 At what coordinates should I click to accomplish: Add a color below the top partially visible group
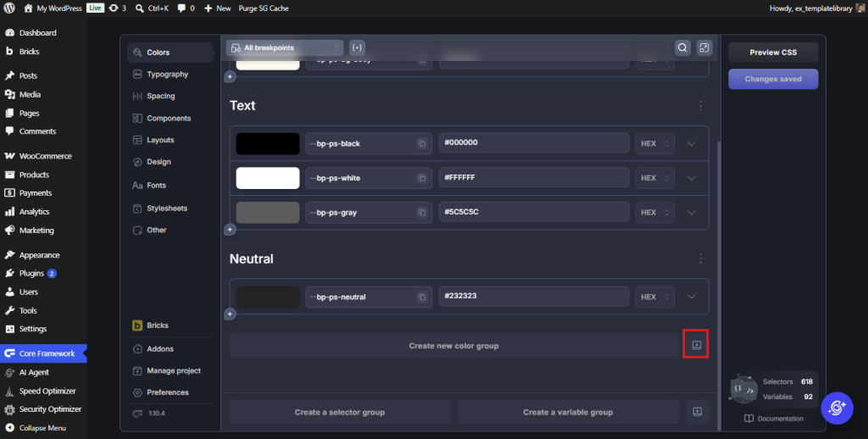230,76
